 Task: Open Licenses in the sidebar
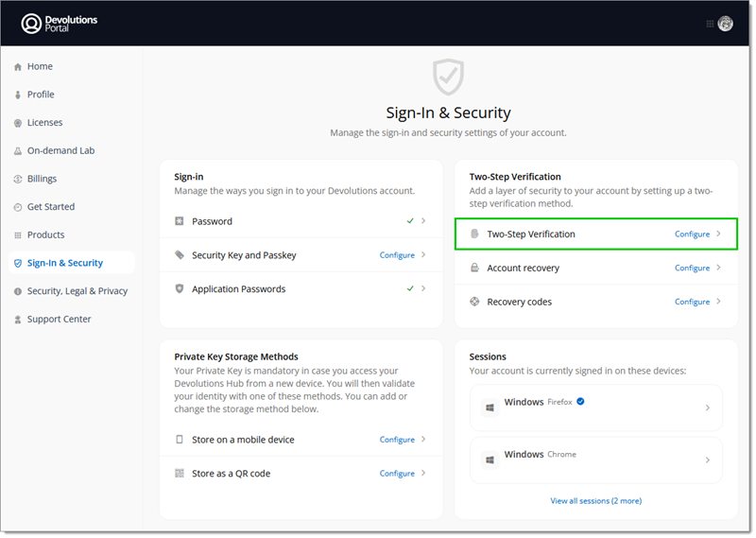point(44,123)
